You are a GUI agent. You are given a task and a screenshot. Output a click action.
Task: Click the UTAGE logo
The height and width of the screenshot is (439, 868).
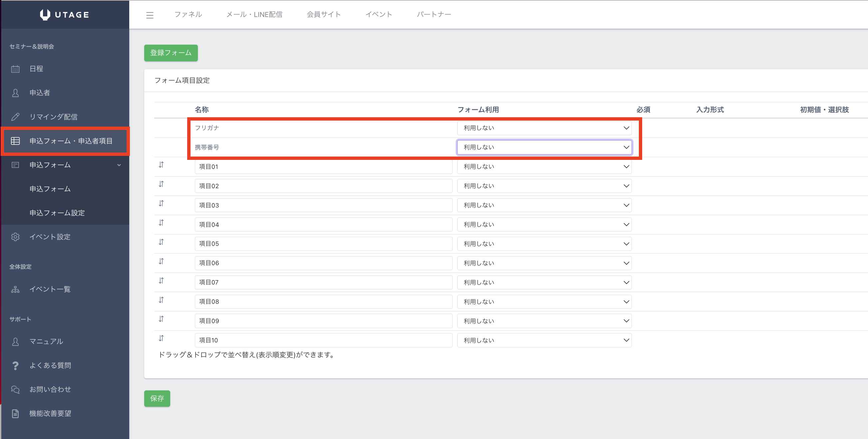(64, 14)
